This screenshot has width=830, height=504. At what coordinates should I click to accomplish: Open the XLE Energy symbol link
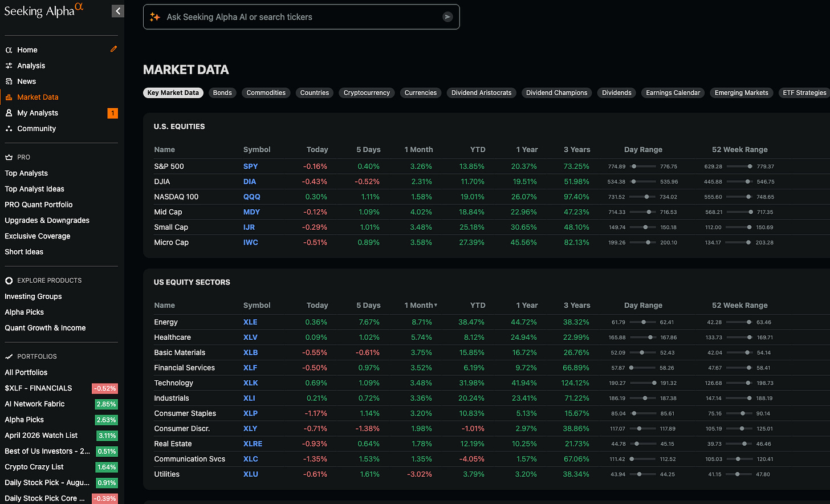(250, 322)
